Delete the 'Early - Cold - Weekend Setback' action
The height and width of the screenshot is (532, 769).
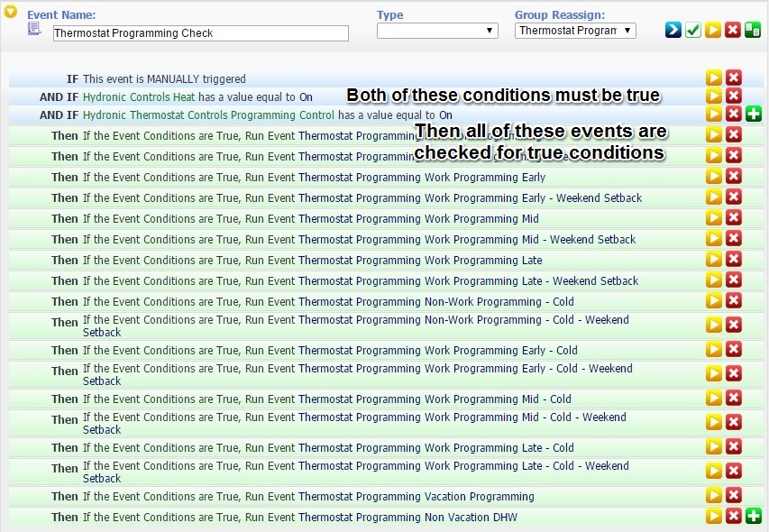[734, 373]
